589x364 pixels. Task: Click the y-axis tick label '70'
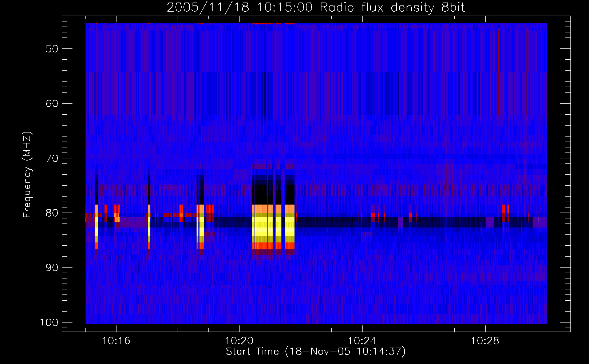pos(52,158)
